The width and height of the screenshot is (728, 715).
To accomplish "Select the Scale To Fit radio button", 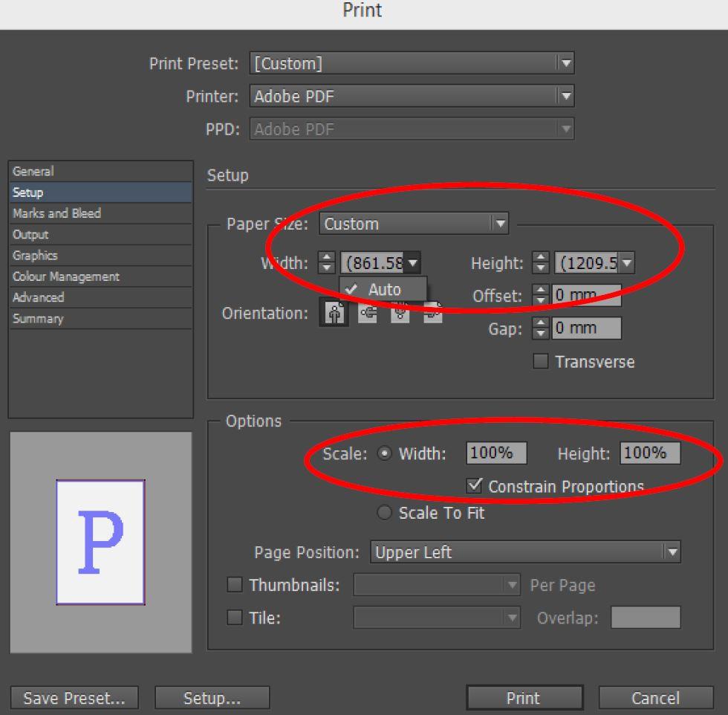I will click(385, 512).
